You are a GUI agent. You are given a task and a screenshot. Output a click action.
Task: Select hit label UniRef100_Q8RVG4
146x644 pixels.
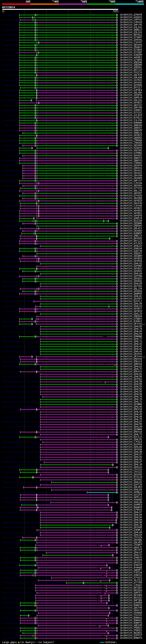tap(131, 364)
